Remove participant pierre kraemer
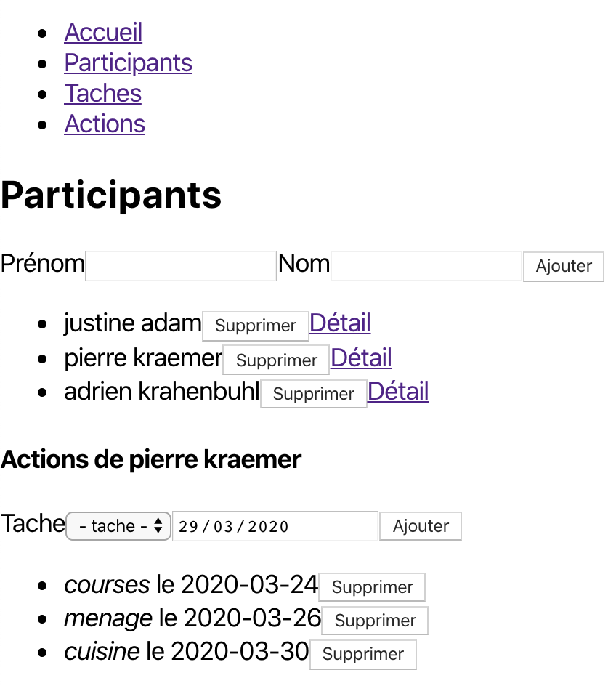The height and width of the screenshot is (686, 616). point(276,360)
